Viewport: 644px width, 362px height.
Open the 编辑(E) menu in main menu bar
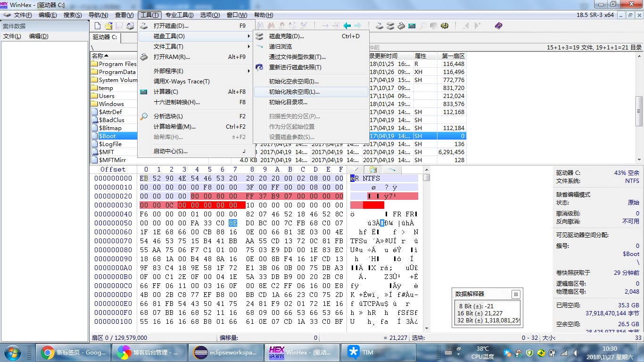click(48, 15)
